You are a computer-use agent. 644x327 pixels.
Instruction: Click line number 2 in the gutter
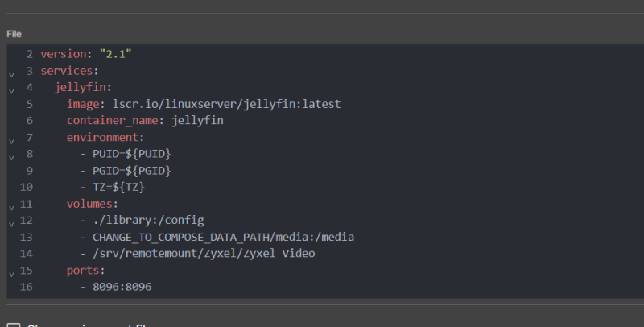pos(29,54)
